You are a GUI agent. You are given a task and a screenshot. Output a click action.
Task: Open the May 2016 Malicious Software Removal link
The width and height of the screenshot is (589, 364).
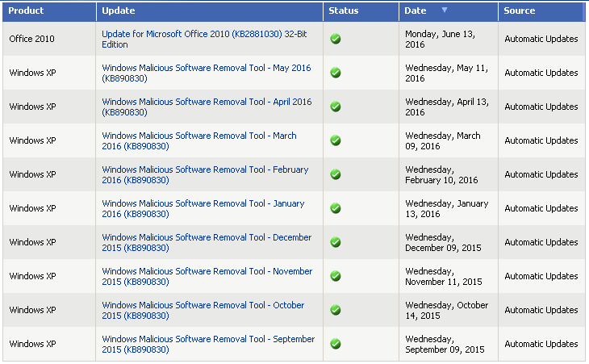coord(207,73)
